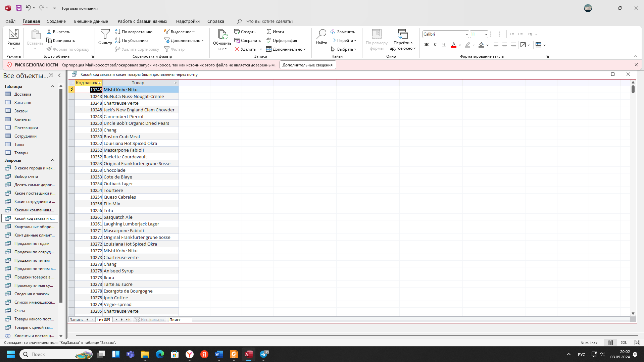The height and width of the screenshot is (362, 644).
Task: Switch to Внешние данные tab
Action: (91, 21)
